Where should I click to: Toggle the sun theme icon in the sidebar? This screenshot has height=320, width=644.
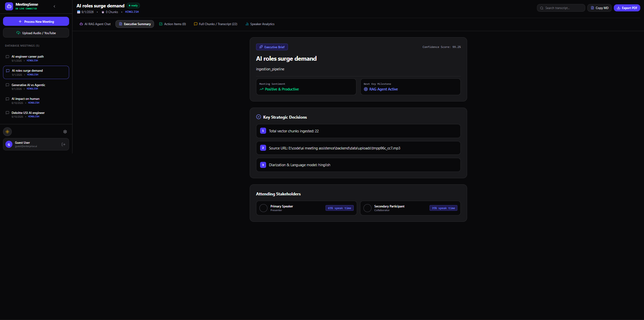point(7,132)
